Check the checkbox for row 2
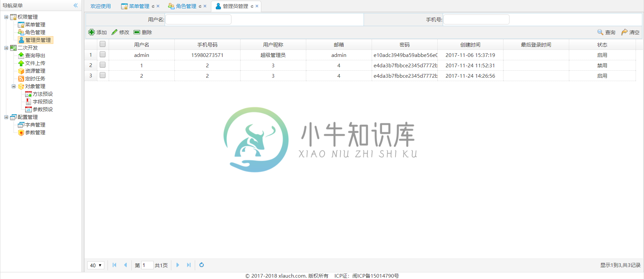 [x=103, y=65]
